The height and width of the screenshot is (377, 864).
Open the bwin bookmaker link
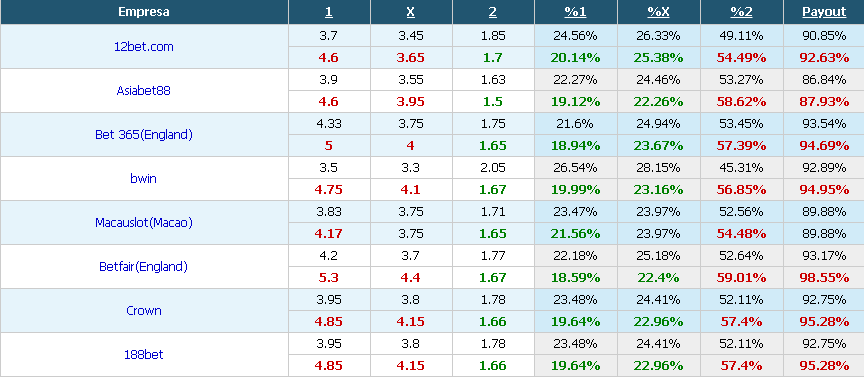144,179
